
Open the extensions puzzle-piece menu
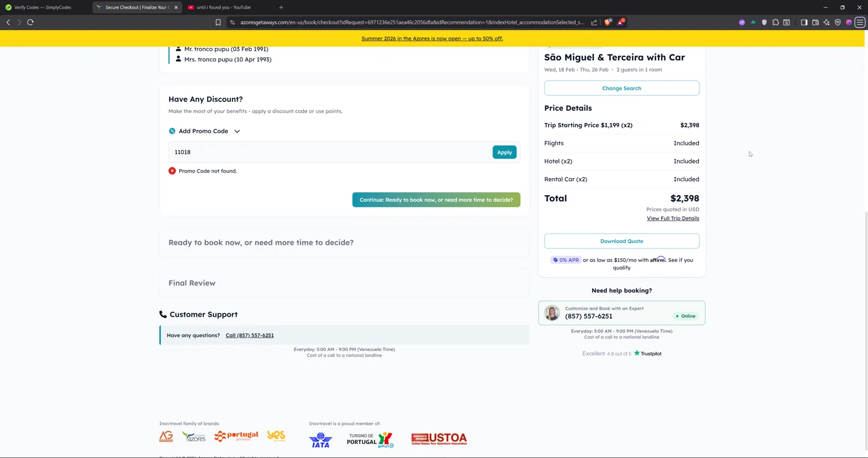click(775, 23)
